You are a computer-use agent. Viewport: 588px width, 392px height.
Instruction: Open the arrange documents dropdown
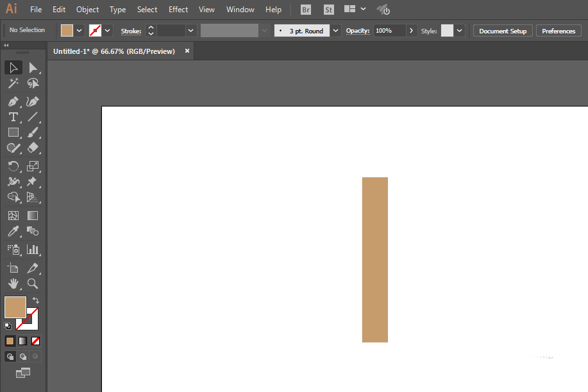[363, 9]
